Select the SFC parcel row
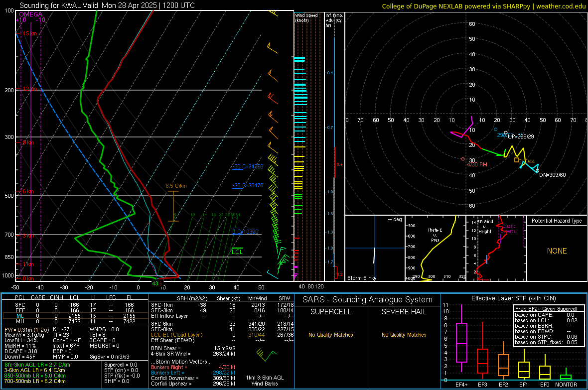 coord(75,305)
